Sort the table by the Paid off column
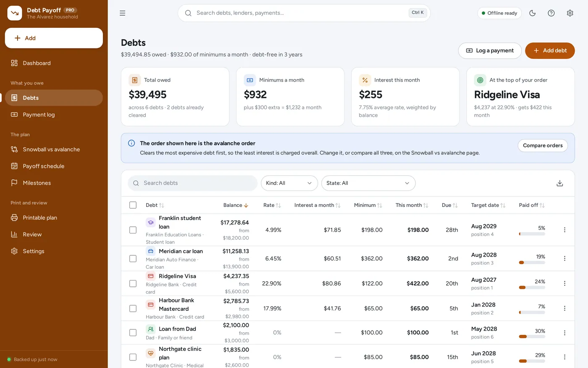The height and width of the screenshot is (368, 588). coord(532,205)
